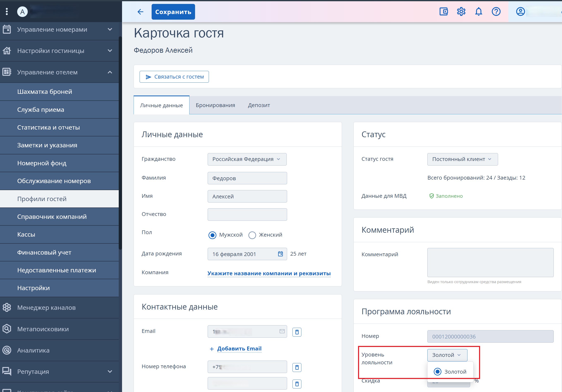Image resolution: width=562 pixels, height=392 pixels.
Task: Click the back arrow icon
Action: [140, 12]
